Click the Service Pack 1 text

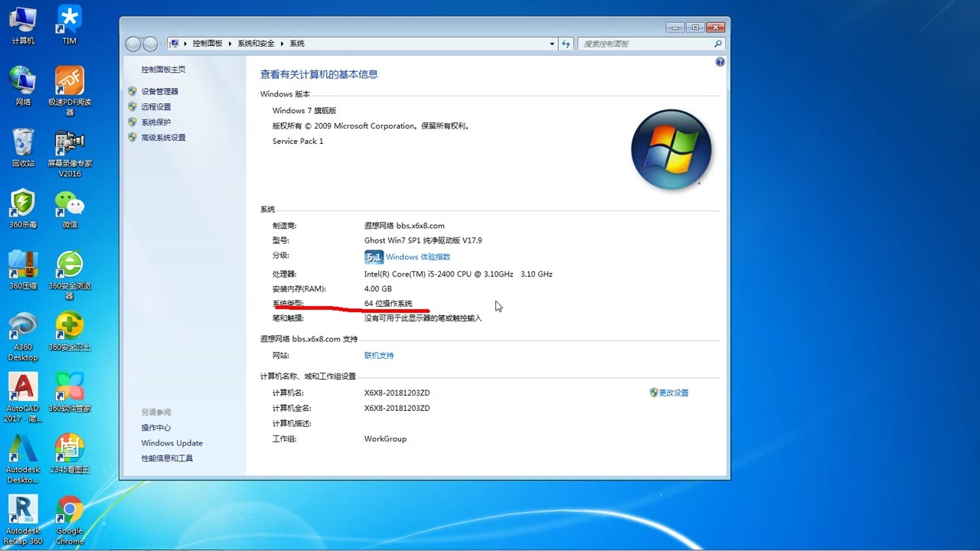298,142
